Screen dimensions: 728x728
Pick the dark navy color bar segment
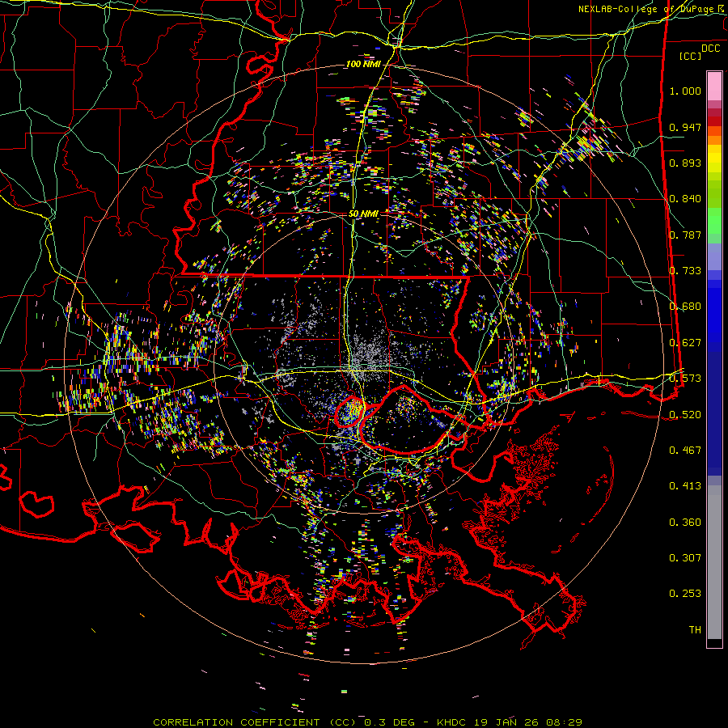pos(714,413)
